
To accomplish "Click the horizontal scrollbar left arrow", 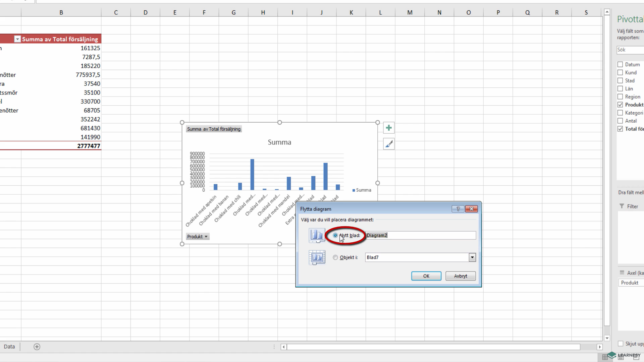I will coord(284,347).
